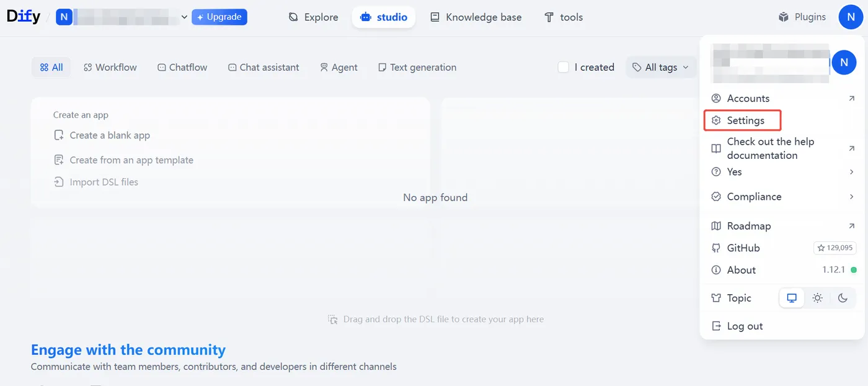868x386 pixels.
Task: Click the GitHub icon in the menu
Action: pyautogui.click(x=716, y=248)
